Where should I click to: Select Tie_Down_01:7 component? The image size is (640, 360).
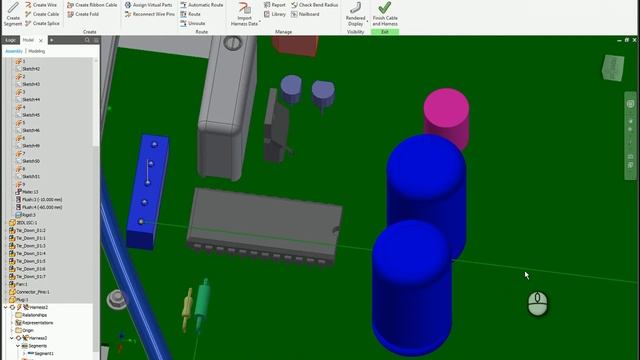point(31,277)
